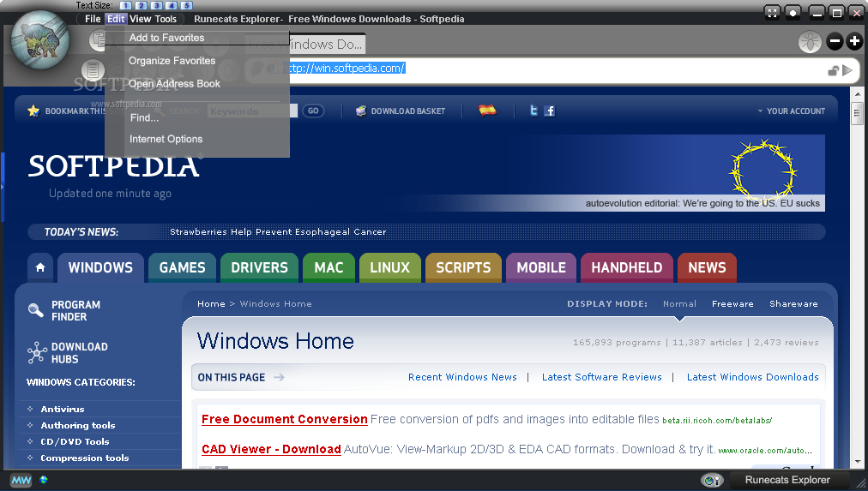
Task: Set text size to 3
Action: click(x=157, y=5)
